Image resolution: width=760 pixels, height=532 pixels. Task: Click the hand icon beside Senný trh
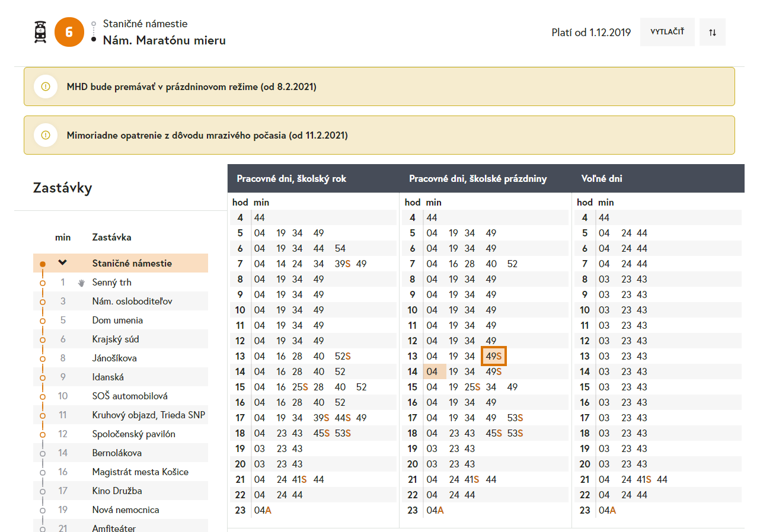point(81,283)
